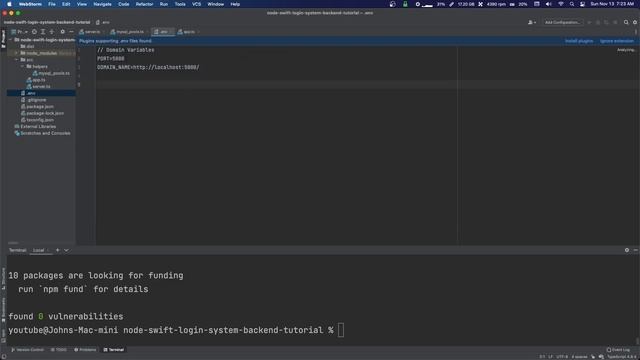Open tsconfig.json in project tree
The image size is (640, 360).
[37, 120]
